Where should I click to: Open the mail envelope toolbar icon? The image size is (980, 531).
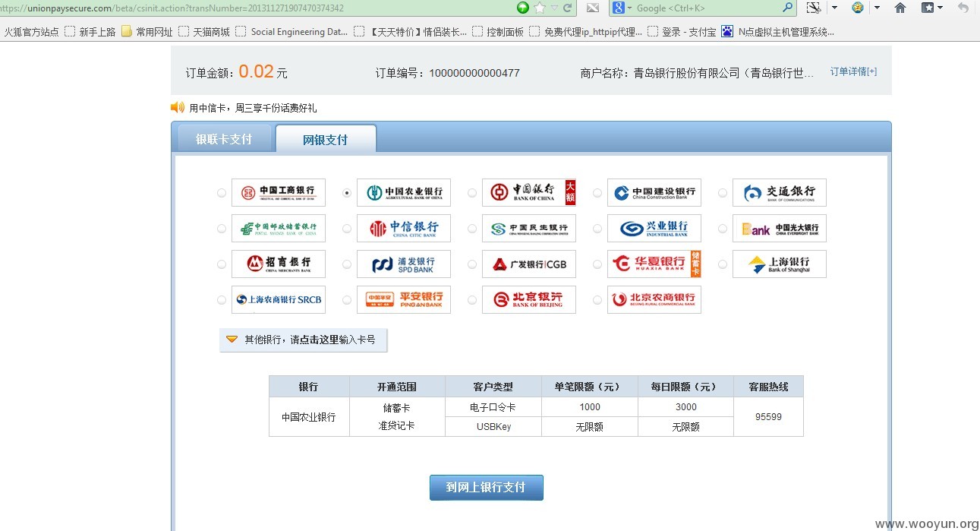[x=593, y=8]
